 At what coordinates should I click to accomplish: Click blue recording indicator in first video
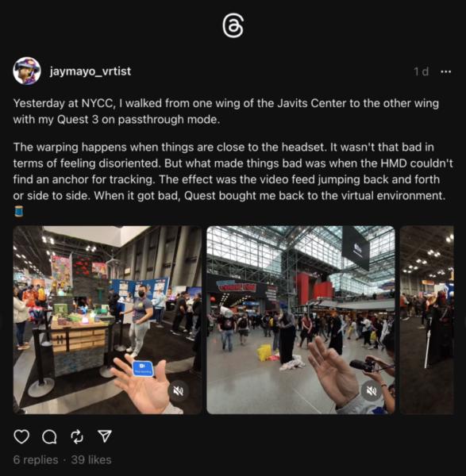pos(143,369)
